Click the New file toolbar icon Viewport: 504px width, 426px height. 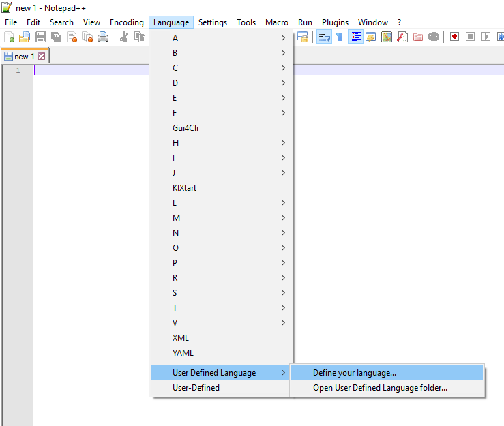[x=9, y=37]
